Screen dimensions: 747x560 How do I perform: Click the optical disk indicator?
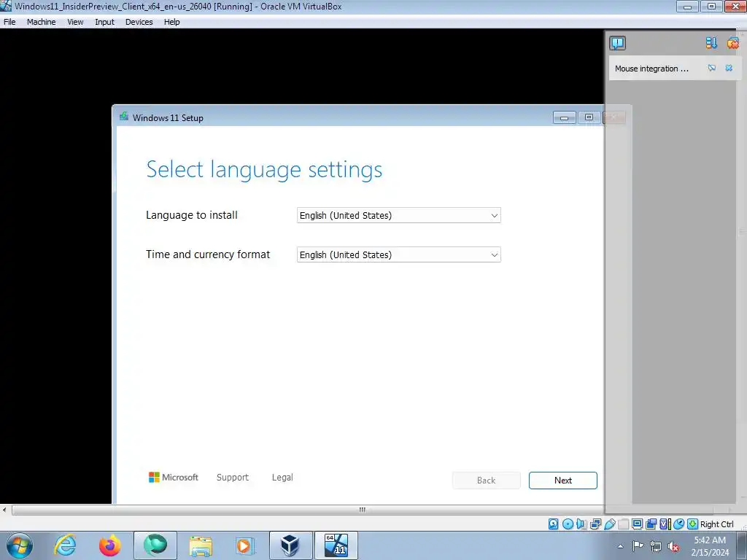click(568, 524)
